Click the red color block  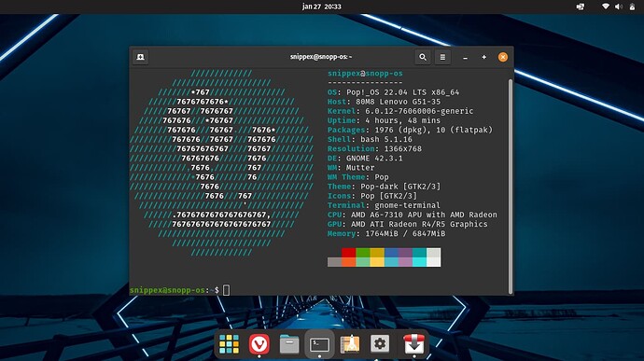click(349, 253)
